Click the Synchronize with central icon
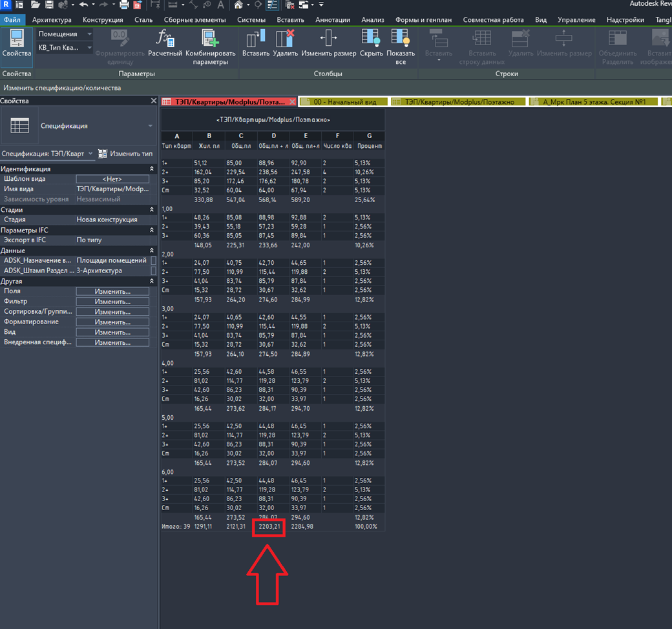 click(x=63, y=5)
